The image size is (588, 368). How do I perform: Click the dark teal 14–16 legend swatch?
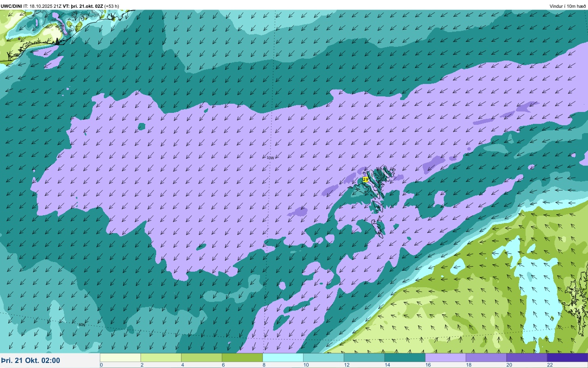[405, 357]
